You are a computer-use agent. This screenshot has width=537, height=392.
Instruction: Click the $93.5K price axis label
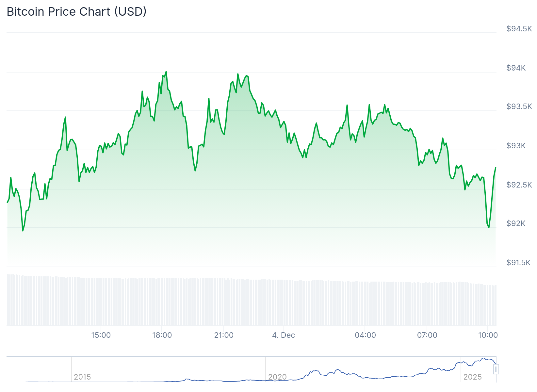[x=519, y=106]
